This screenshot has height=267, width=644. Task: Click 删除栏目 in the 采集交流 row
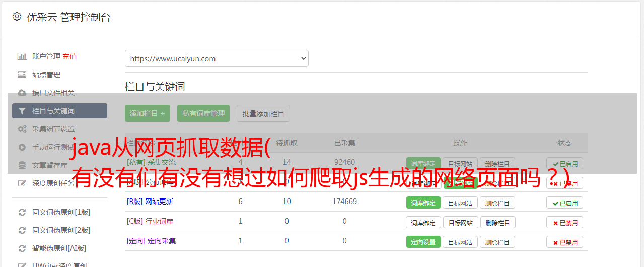click(x=497, y=163)
